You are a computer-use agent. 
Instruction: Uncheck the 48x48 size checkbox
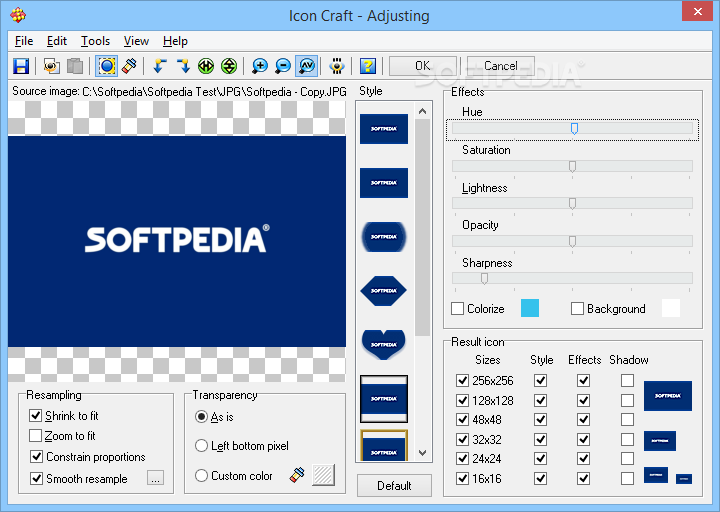(462, 419)
